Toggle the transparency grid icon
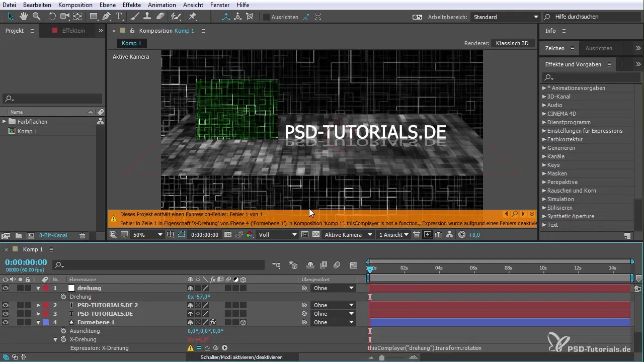 pos(316,235)
